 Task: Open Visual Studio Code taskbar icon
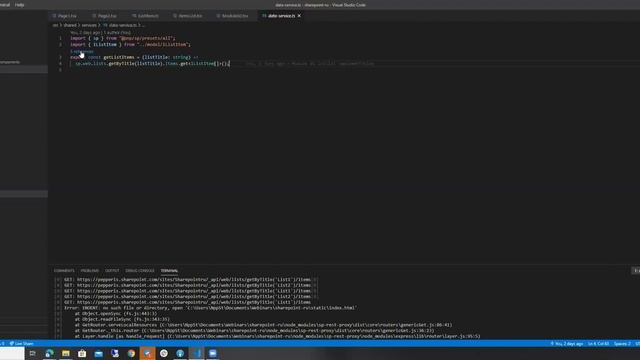(196, 353)
